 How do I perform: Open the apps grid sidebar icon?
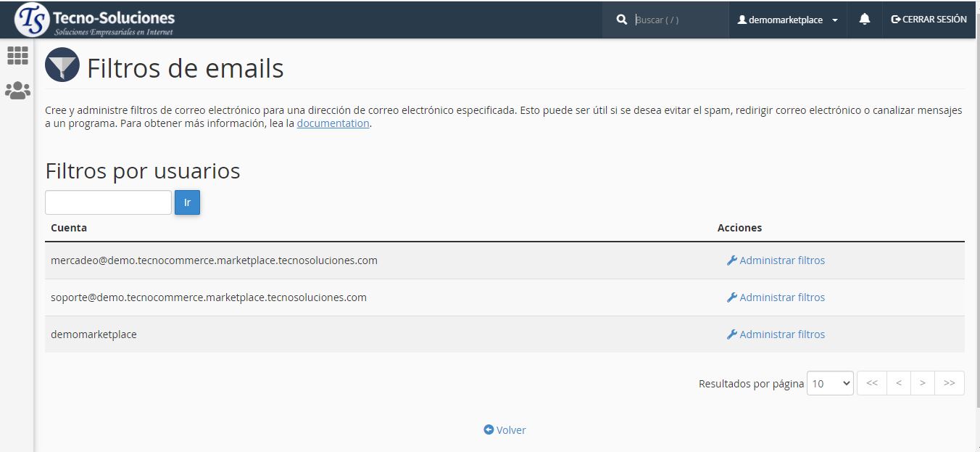click(17, 56)
